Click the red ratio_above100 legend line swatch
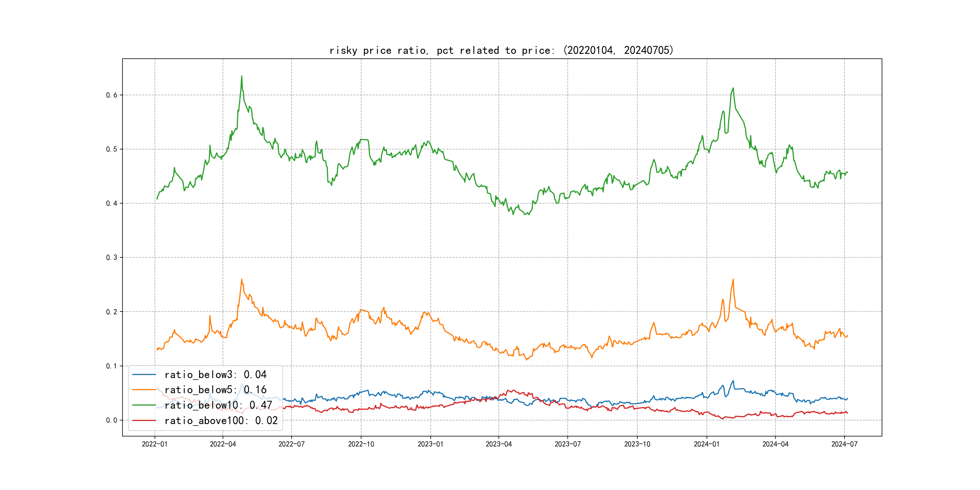980x490 pixels. click(x=144, y=420)
